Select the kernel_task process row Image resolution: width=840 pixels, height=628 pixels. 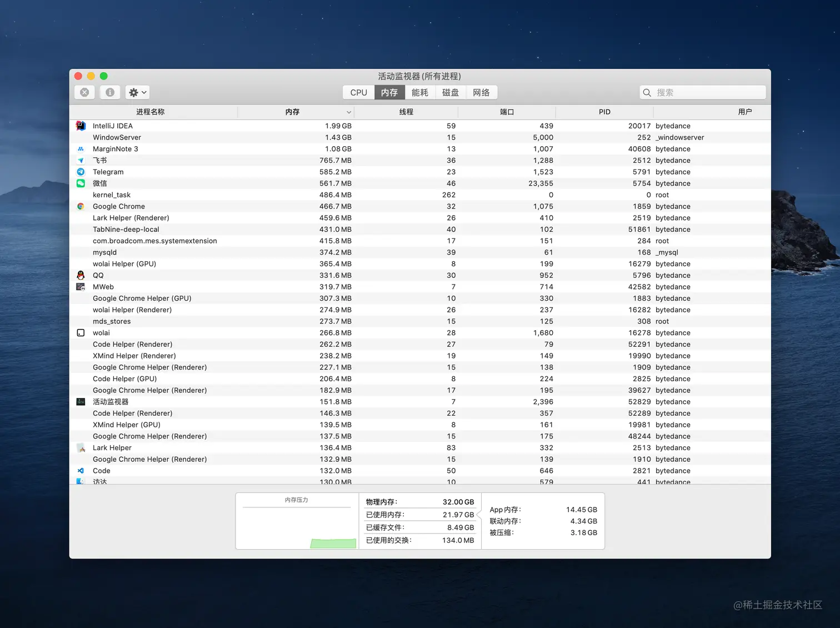point(420,195)
